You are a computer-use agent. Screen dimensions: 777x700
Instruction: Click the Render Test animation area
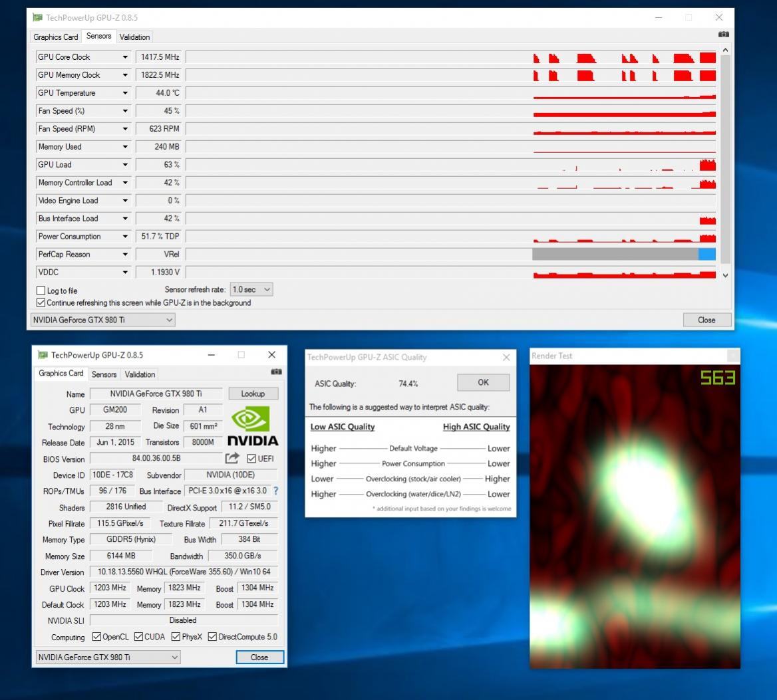point(635,517)
